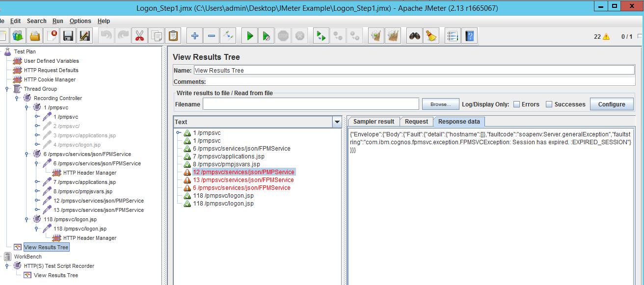644x285 pixels.
Task: Save the test plan with the floppy icon
Action: (68, 36)
